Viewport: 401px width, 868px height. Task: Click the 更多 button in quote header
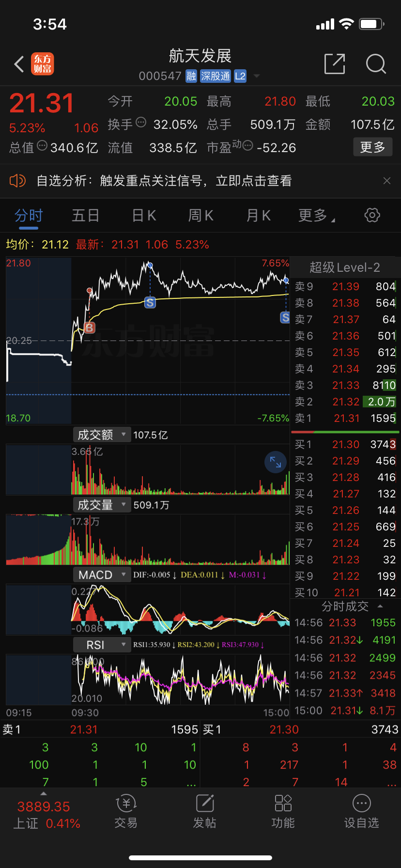(x=372, y=147)
